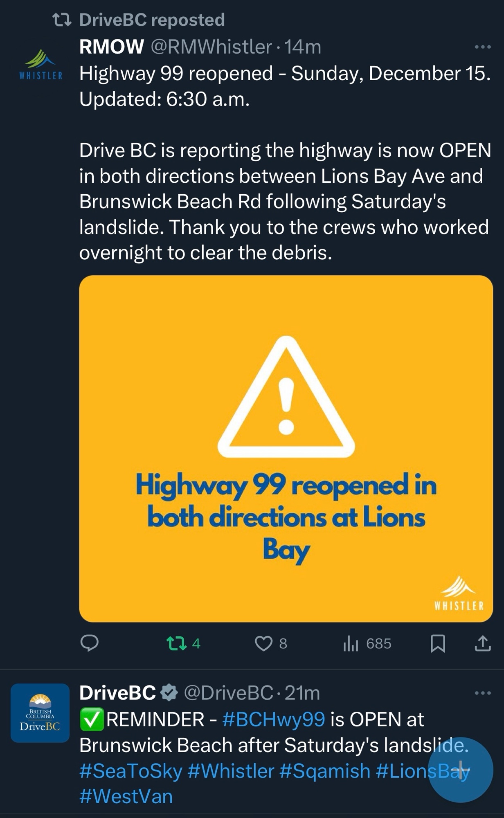Viewport: 504px width, 818px height.
Task: Open the #Whistler hashtag link
Action: [x=231, y=771]
